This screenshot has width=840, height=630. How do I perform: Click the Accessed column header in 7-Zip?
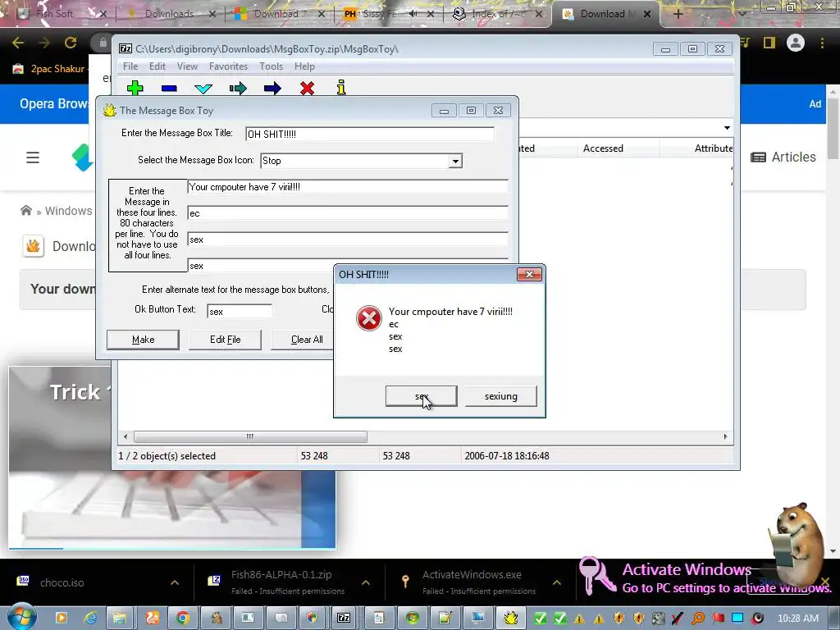(619, 148)
